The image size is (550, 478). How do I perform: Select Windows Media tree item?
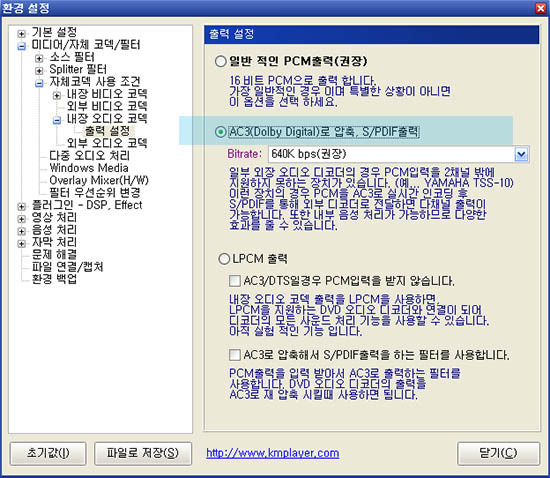pos(89,168)
